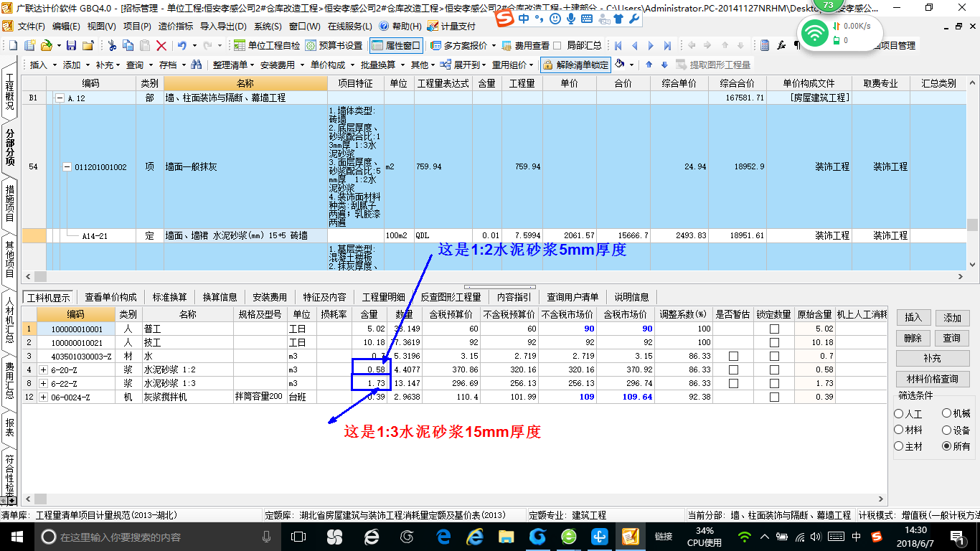Click the binoculars find icon
This screenshot has height=551, width=980.
click(x=195, y=65)
